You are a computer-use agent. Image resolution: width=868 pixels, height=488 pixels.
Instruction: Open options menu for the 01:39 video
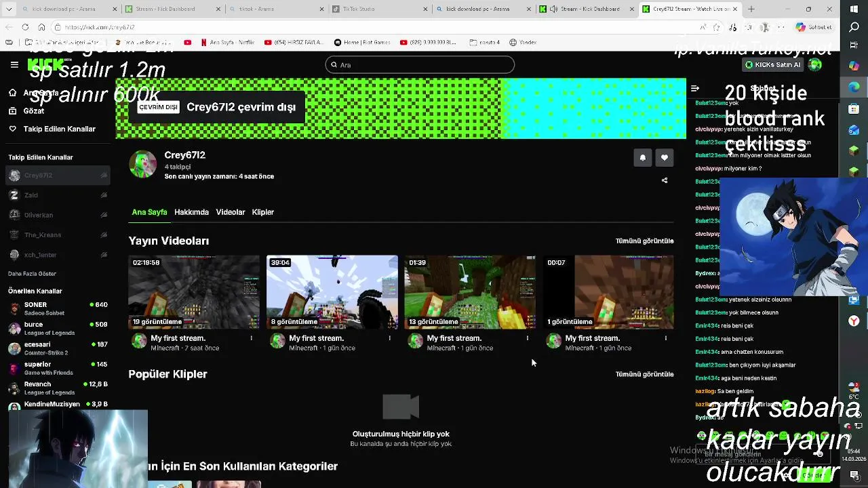click(528, 338)
